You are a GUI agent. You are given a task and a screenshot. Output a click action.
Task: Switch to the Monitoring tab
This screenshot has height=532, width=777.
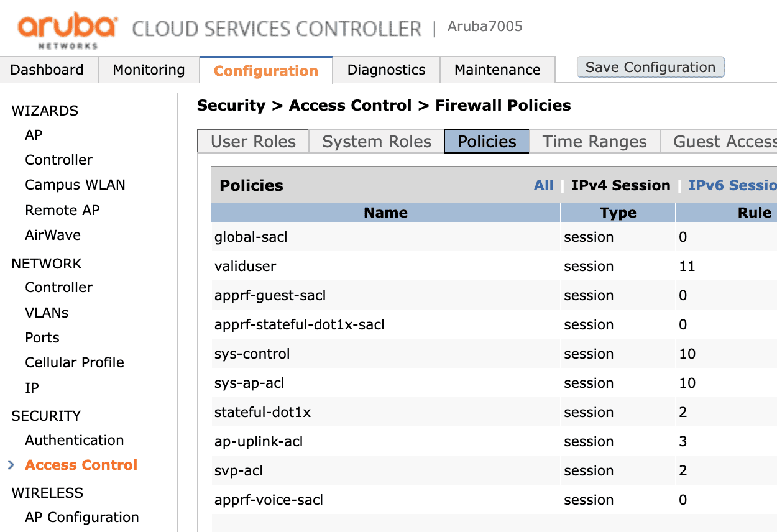tap(149, 70)
